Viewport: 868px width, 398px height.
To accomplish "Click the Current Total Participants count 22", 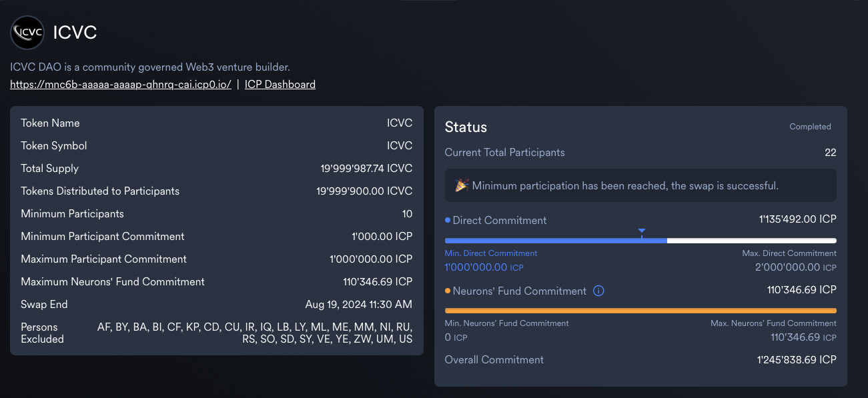I will pyautogui.click(x=831, y=153).
